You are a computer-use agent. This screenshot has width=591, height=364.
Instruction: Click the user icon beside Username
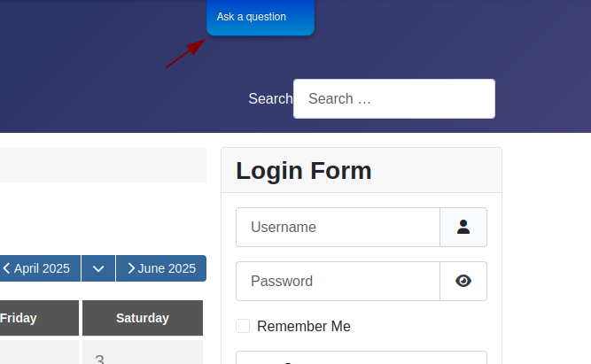(463, 228)
